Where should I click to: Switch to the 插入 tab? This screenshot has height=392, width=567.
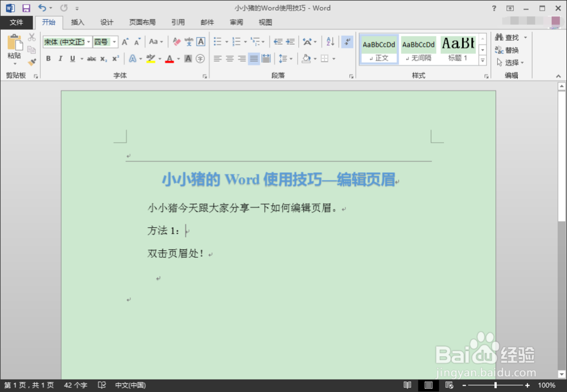77,23
